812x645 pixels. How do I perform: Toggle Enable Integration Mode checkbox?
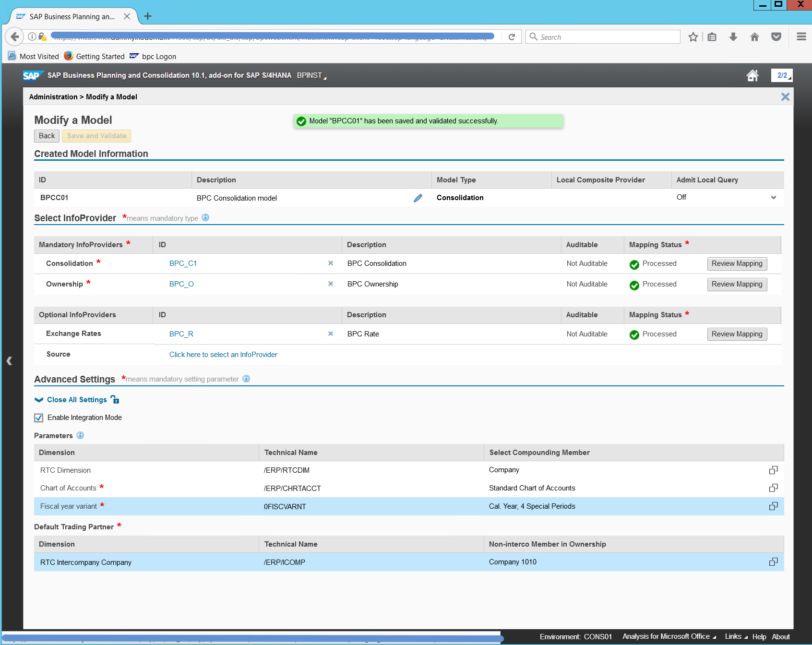[39, 418]
